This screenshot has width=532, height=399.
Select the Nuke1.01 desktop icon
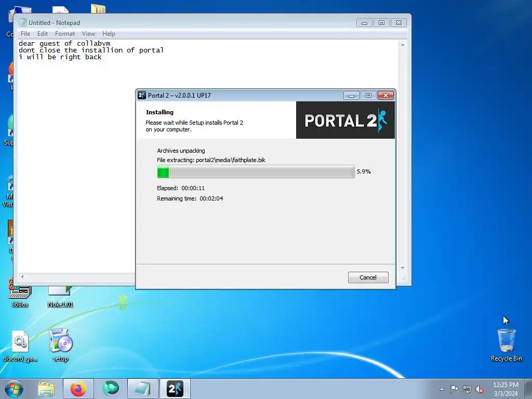pyautogui.click(x=60, y=297)
